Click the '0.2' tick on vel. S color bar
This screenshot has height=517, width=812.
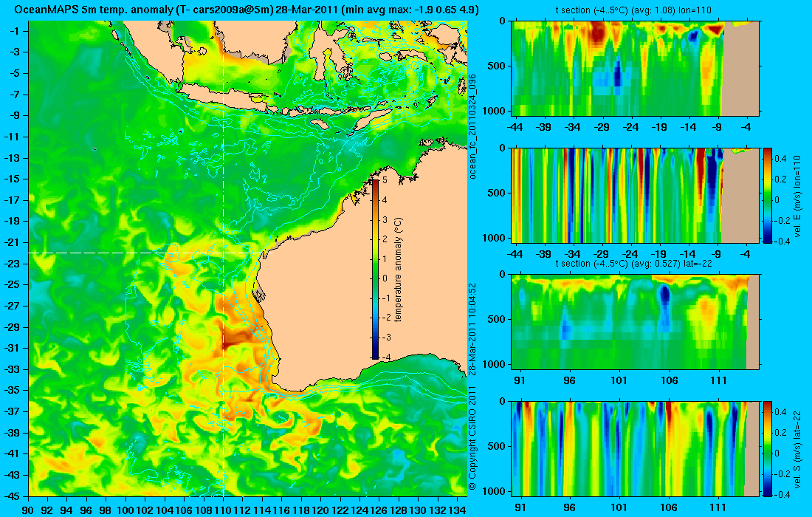click(x=780, y=432)
